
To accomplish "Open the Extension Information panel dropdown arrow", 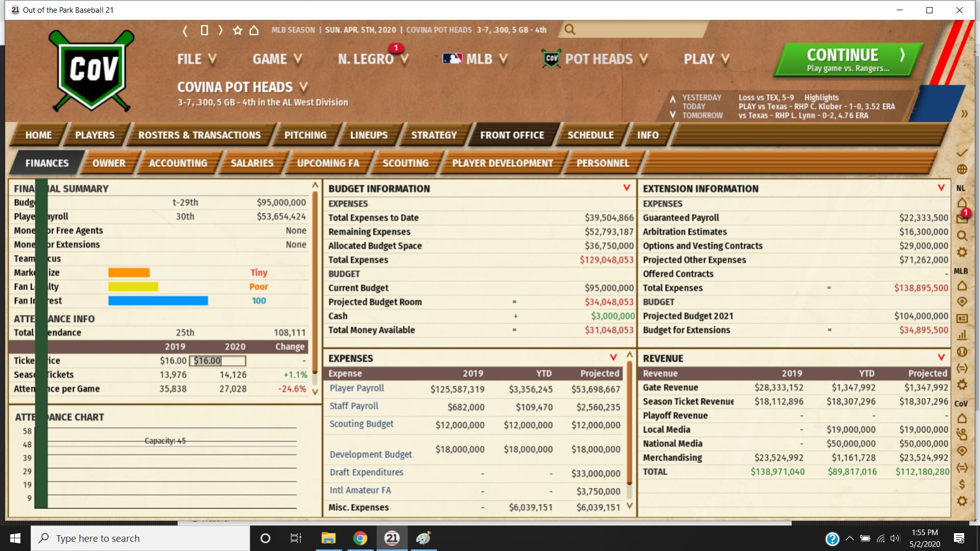I will (941, 188).
